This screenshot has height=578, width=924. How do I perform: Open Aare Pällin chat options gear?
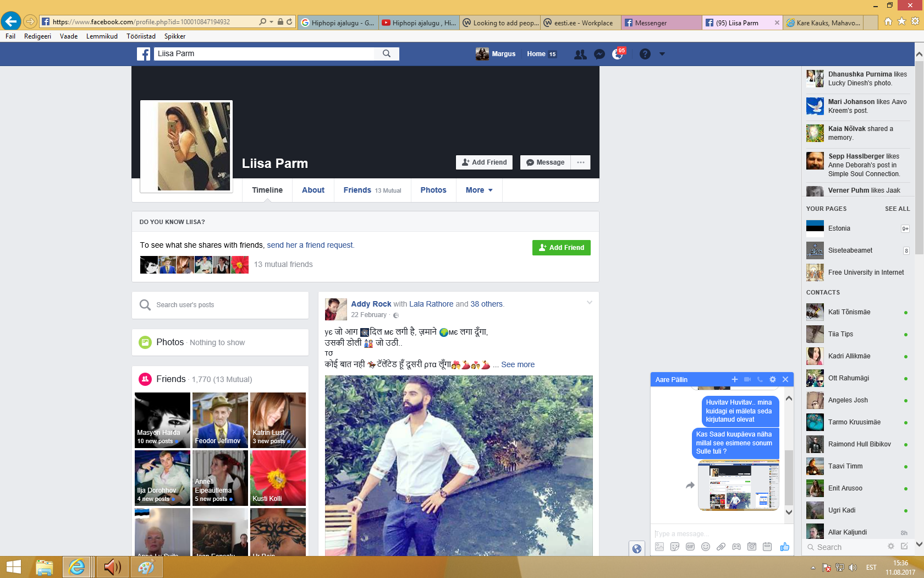tap(773, 379)
